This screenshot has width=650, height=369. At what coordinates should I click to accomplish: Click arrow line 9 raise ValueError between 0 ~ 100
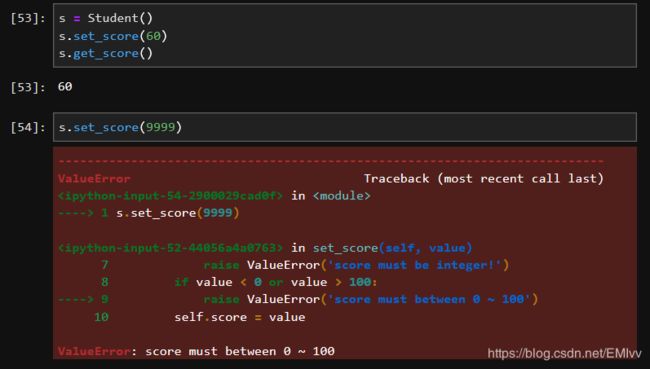click(298, 299)
